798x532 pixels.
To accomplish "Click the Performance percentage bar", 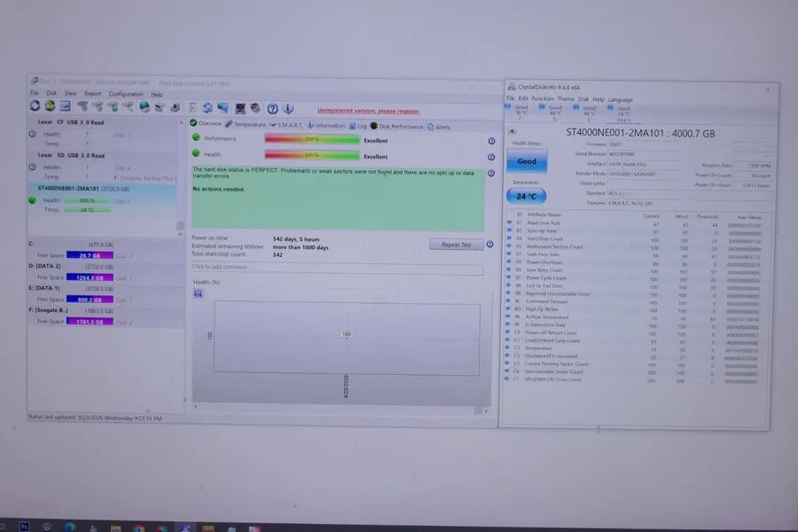I will point(312,139).
